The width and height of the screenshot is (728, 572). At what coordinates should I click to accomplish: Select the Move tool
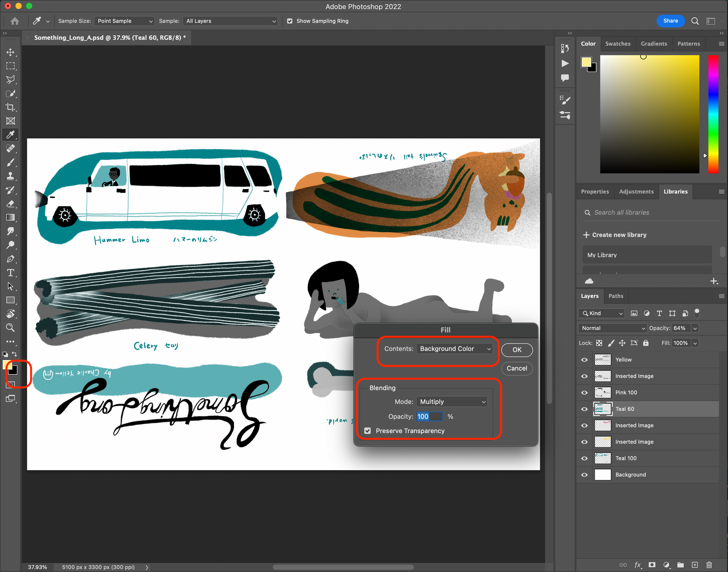click(x=11, y=52)
